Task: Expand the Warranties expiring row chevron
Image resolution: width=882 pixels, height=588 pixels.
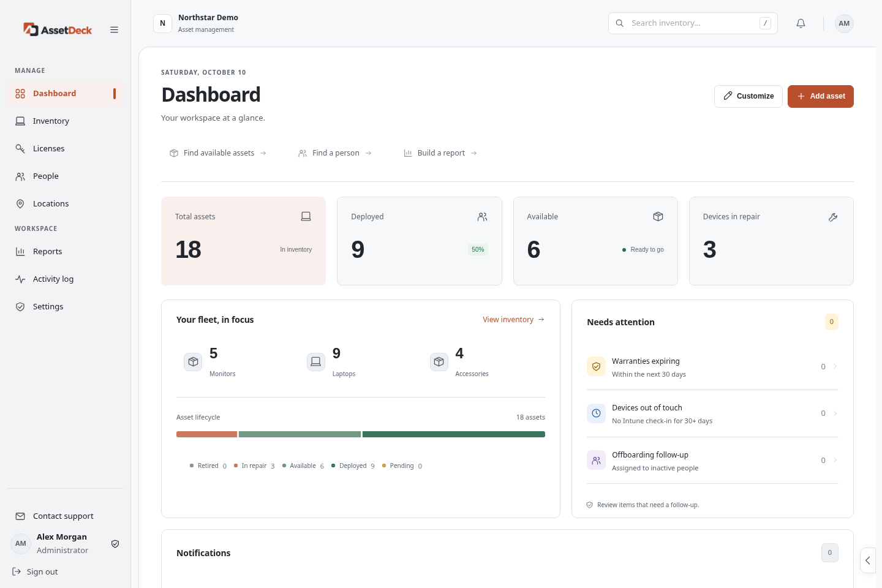Action: click(x=835, y=366)
